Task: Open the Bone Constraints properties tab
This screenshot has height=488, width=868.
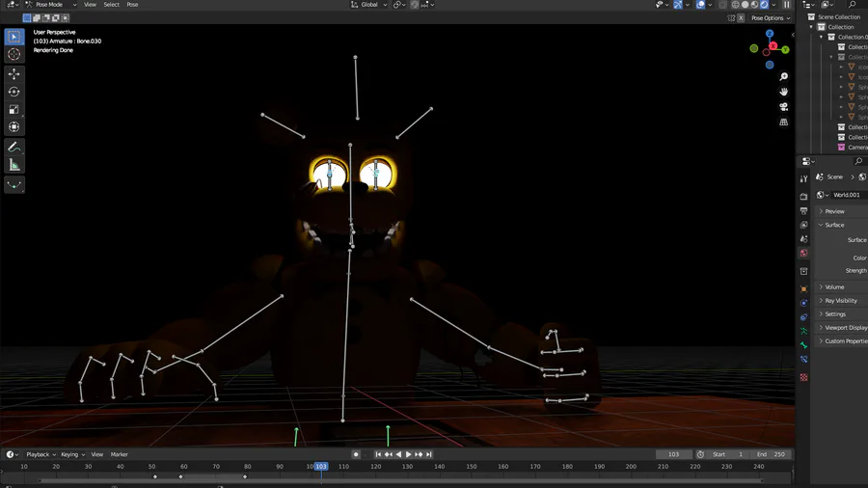Action: [x=803, y=359]
